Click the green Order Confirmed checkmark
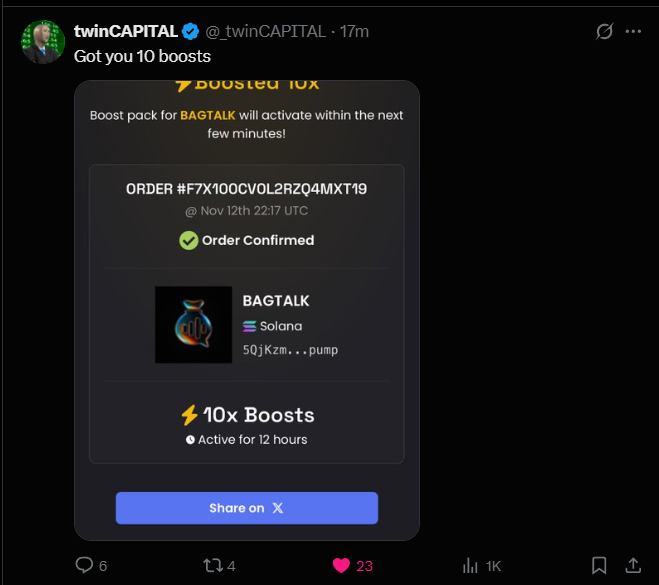Viewport: 659px width, 585px height. tap(188, 240)
